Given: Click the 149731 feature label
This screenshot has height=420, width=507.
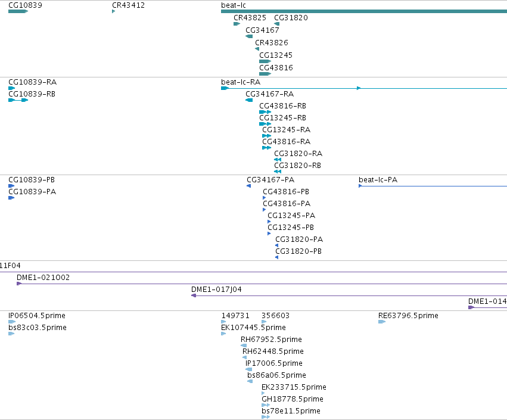Looking at the screenshot, I should tap(235, 316).
